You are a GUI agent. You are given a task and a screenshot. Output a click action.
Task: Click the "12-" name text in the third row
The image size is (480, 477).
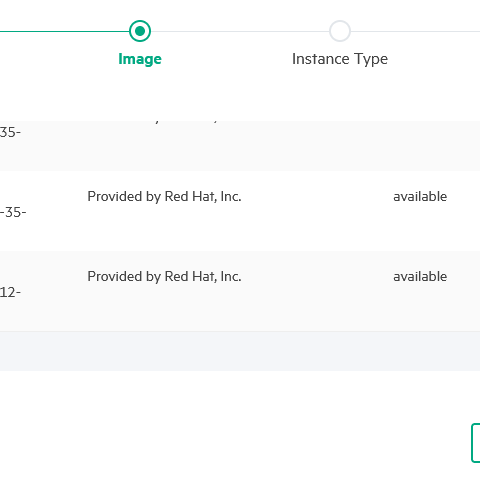[x=10, y=292]
